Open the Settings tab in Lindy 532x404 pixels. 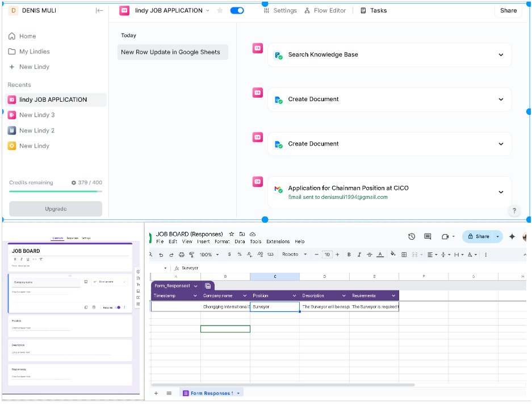280,11
